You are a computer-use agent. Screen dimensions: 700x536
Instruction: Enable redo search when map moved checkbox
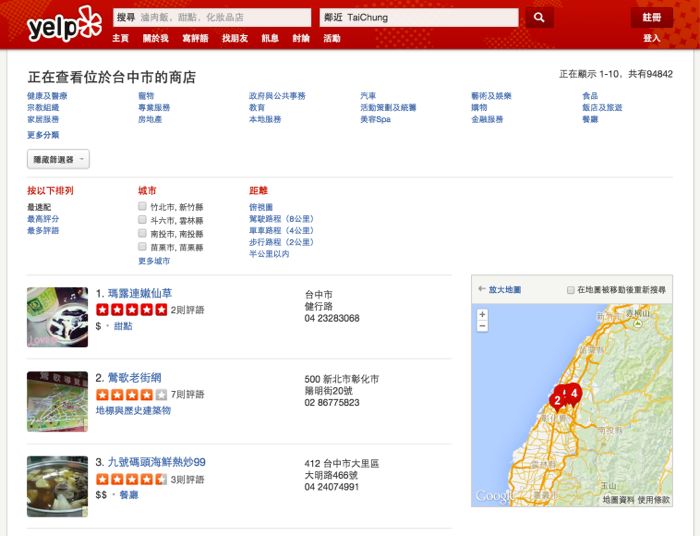click(571, 290)
